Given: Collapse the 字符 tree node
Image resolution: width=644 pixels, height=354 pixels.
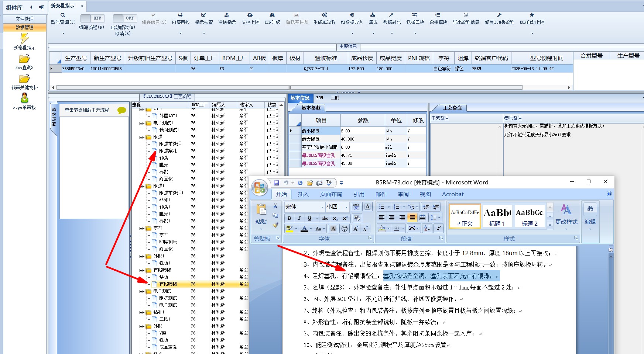Looking at the screenshot, I should point(141,228).
